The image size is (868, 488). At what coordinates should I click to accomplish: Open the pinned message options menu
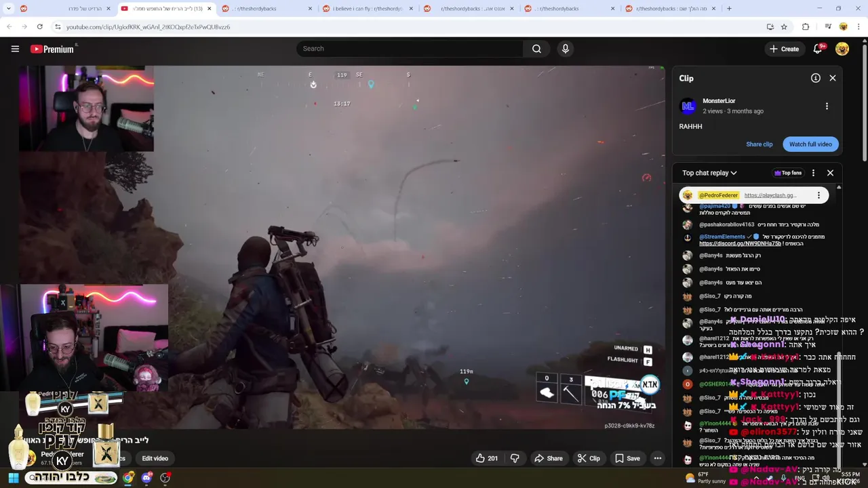(818, 195)
